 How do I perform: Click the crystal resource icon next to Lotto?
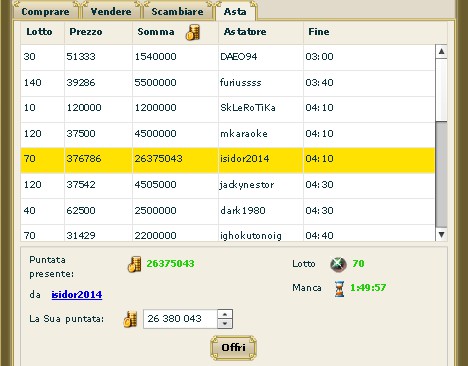pos(338,264)
